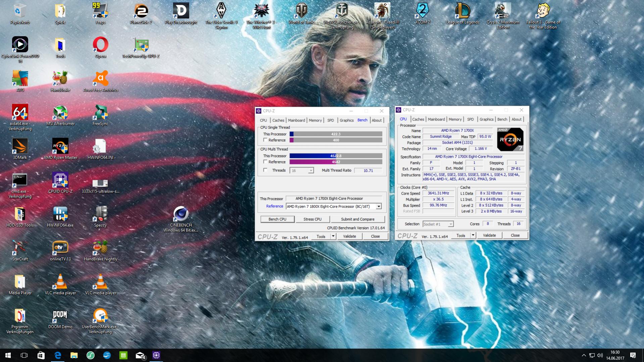
Task: Open File Explorer from the taskbar
Action: 74,355
